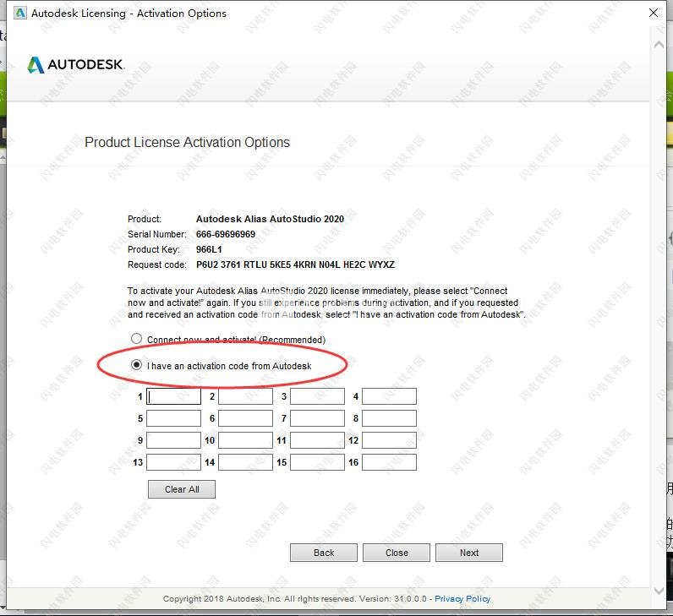This screenshot has height=616, width=673.
Task: Click activation code field 2
Action: point(245,396)
